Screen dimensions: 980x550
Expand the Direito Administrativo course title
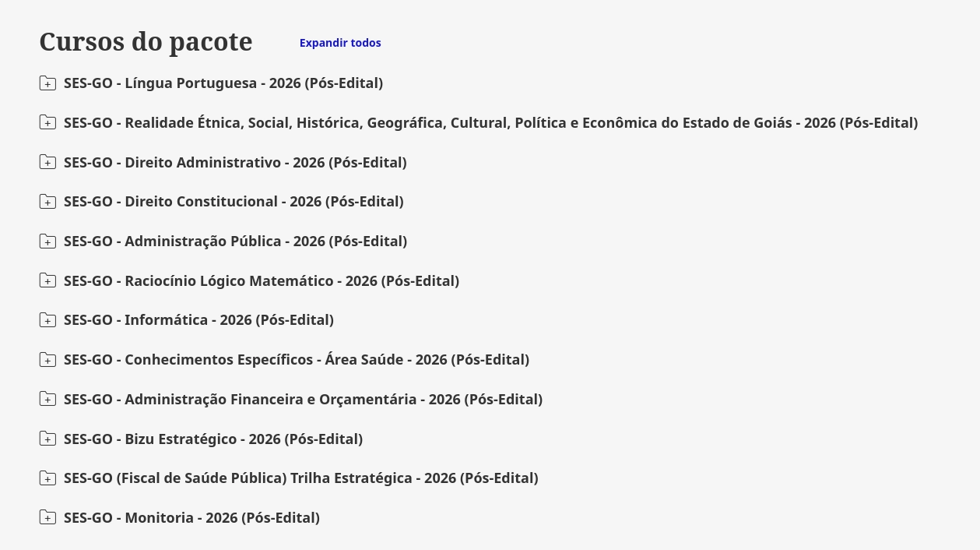pyautogui.click(x=235, y=163)
